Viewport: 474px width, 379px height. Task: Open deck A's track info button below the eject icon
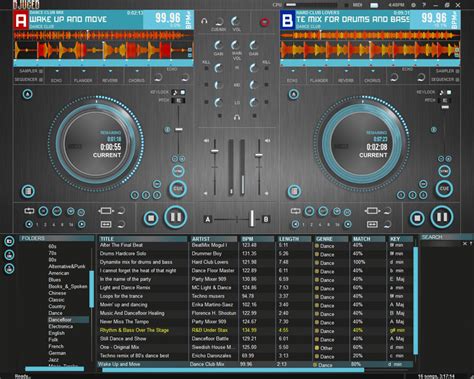click(x=28, y=191)
